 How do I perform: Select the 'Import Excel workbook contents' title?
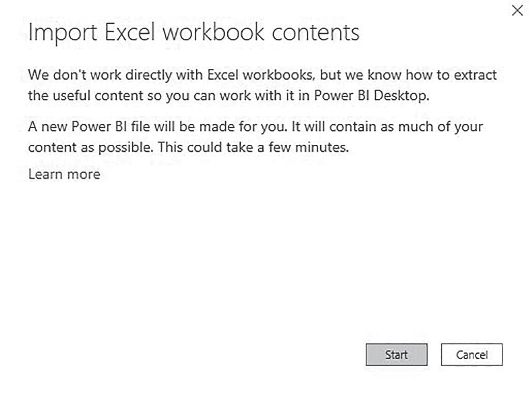point(194,33)
